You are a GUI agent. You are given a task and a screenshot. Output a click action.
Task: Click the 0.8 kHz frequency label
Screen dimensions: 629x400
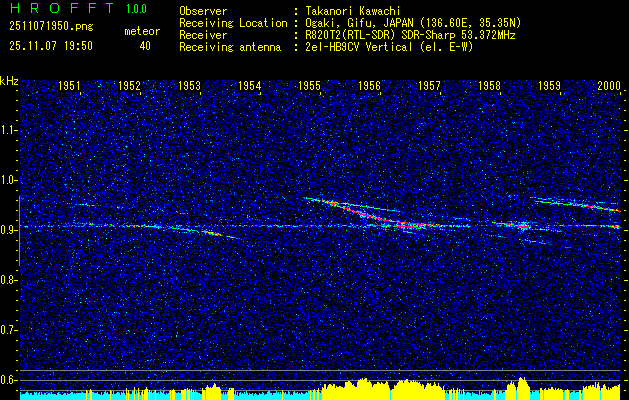coord(8,280)
